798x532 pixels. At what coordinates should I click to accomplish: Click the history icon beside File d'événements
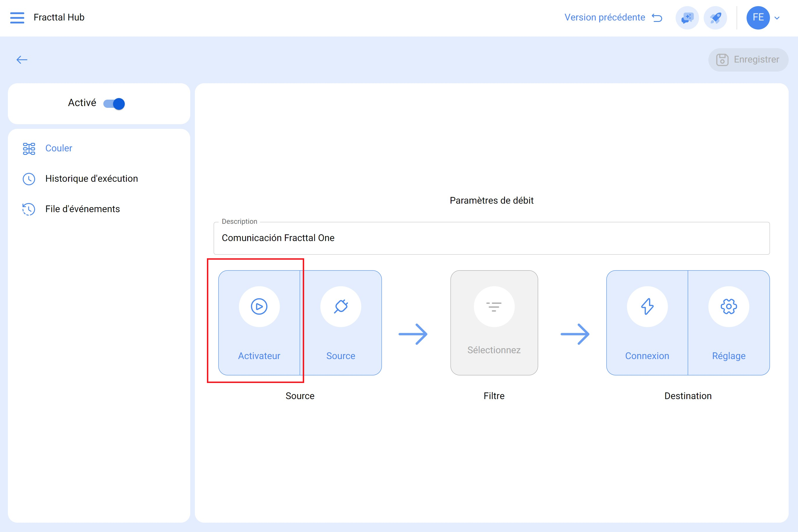click(x=29, y=209)
